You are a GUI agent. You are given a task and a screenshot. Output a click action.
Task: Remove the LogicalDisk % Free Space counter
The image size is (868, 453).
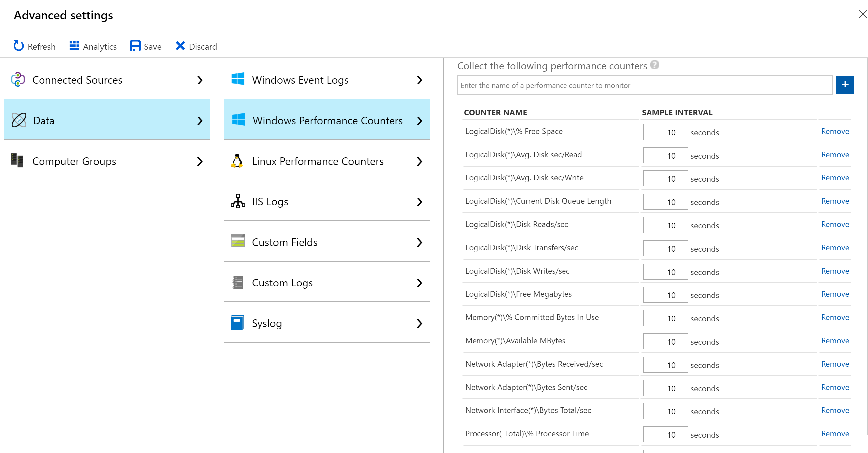click(835, 131)
